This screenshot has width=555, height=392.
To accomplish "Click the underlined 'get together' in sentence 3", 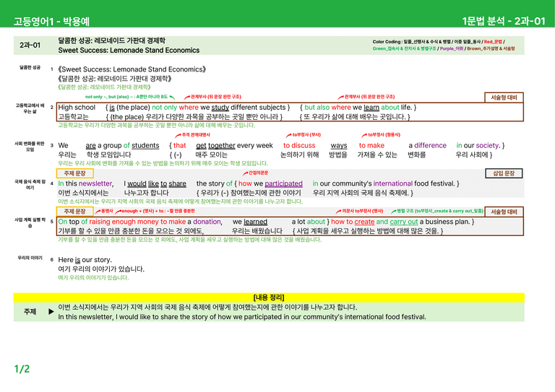I will pos(215,146).
